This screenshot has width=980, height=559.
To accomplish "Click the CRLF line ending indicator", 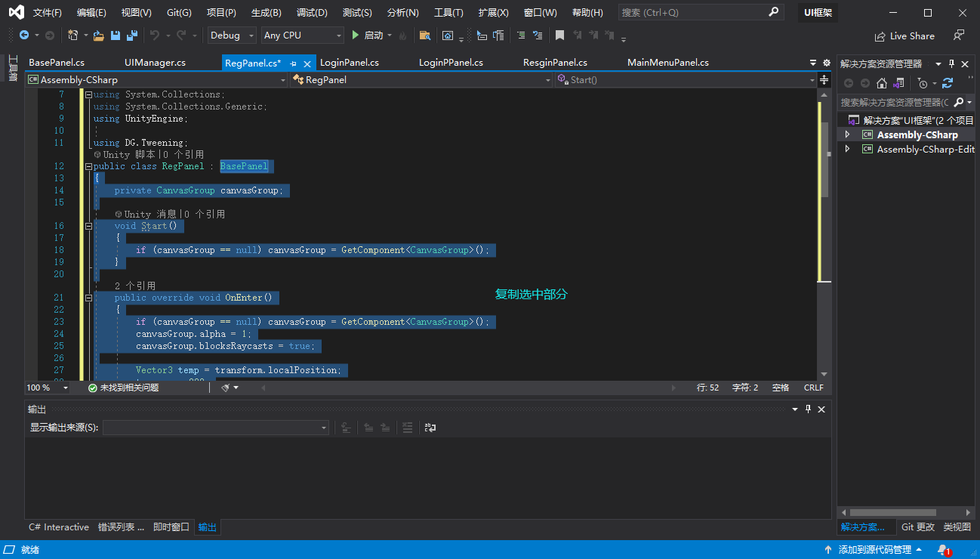I will (x=814, y=388).
